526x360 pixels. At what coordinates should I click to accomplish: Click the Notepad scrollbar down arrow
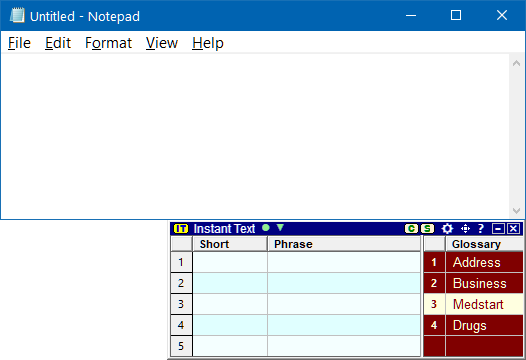pyautogui.click(x=516, y=211)
